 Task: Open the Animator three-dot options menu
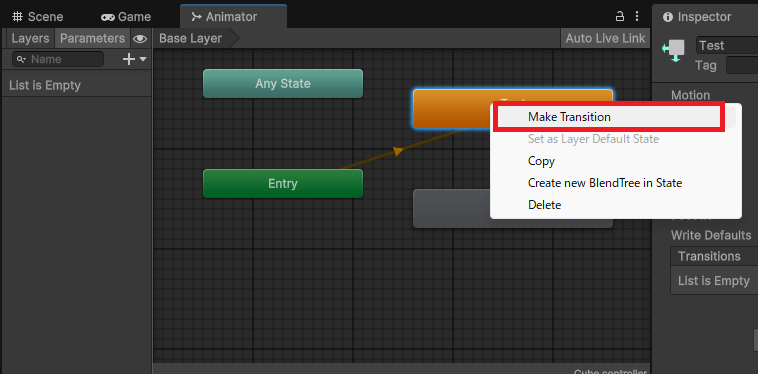click(x=637, y=16)
